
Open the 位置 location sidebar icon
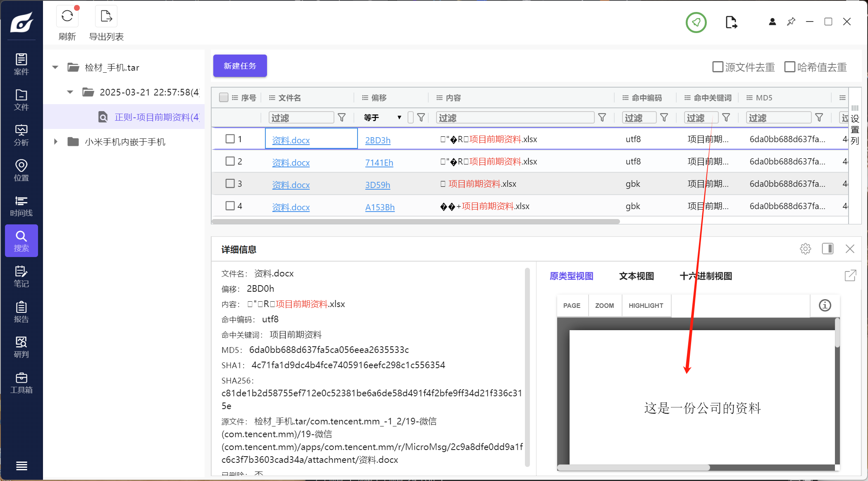[x=21, y=170]
